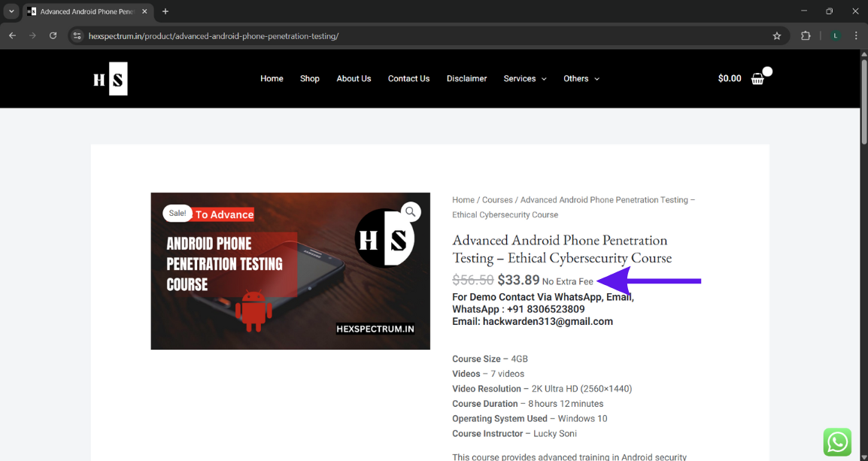
Task: Open the Contact Us page
Action: pos(408,78)
